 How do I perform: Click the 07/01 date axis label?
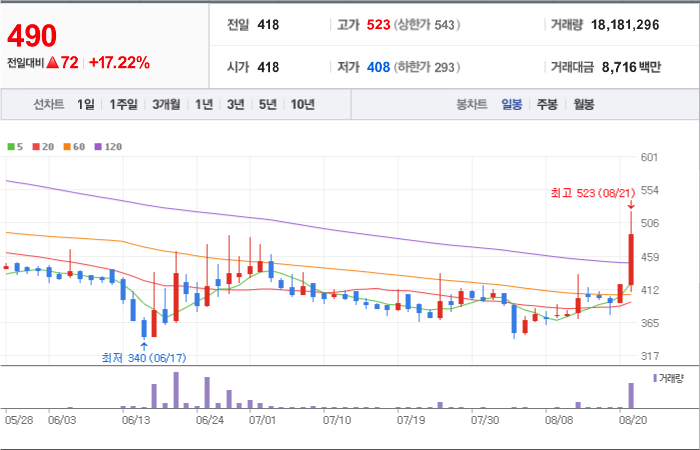point(262,421)
